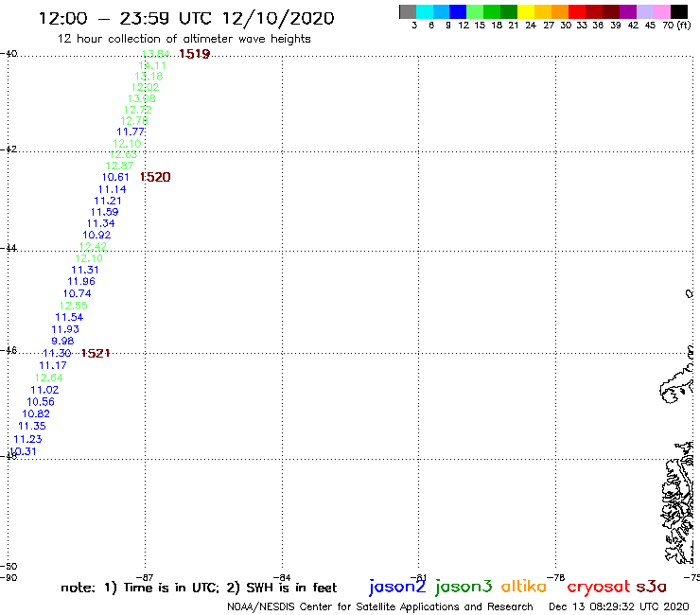Click the note about UTC time and SWH in feet
The height and width of the screenshot is (615, 700).
pyautogui.click(x=199, y=588)
